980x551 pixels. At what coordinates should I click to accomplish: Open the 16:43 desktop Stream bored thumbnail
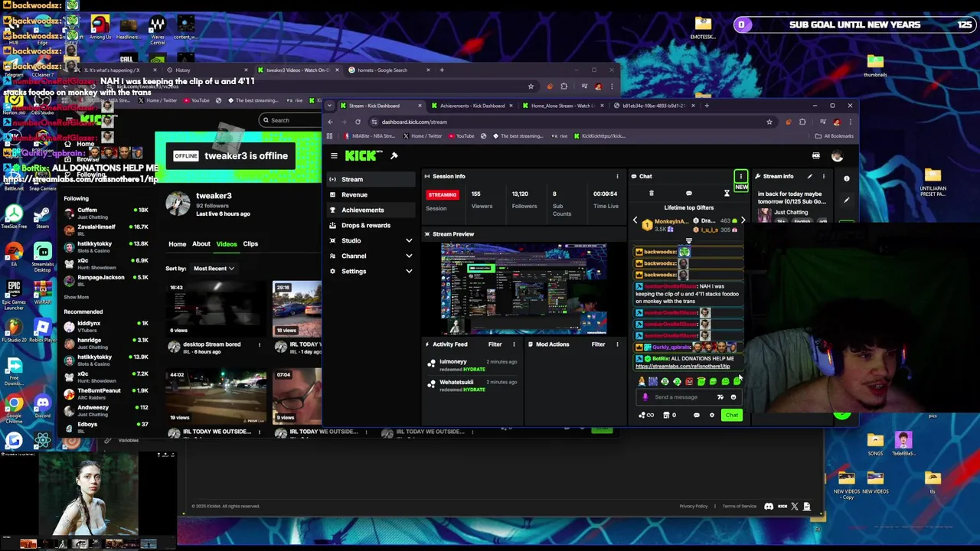216,308
